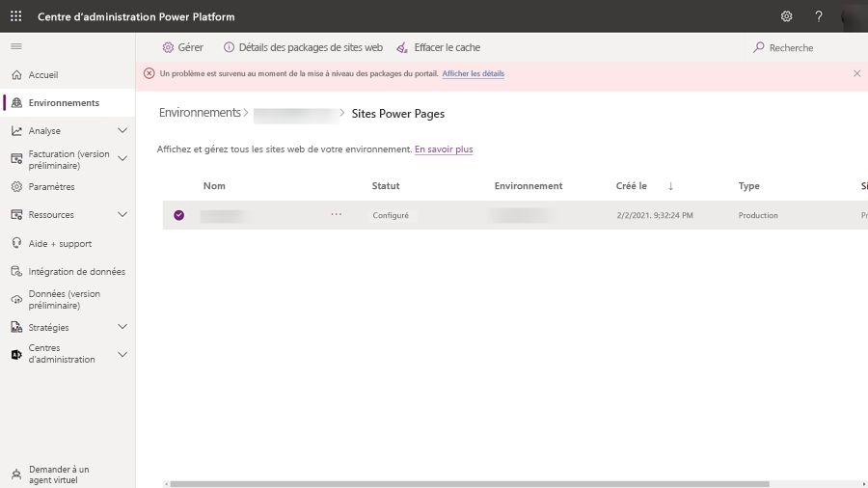
Task: Click Effacer le cache button
Action: pos(439,47)
